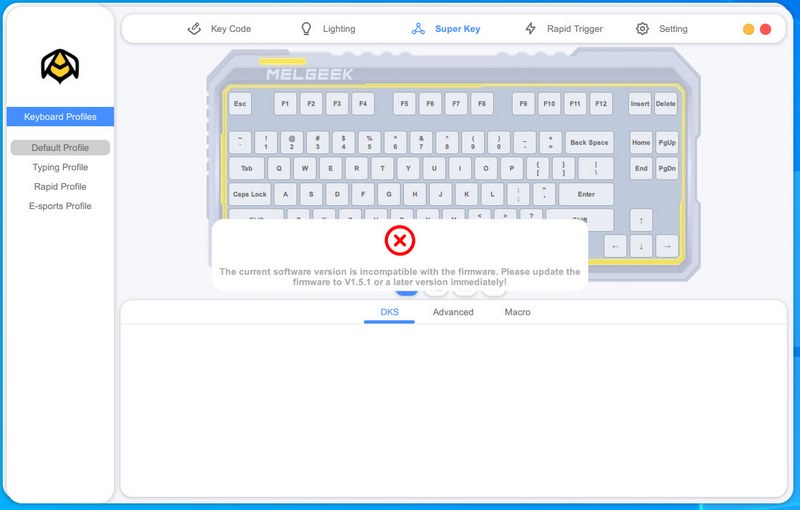Click the F10 key on keyboard
Image resolution: width=800 pixels, height=510 pixels.
[x=549, y=104]
